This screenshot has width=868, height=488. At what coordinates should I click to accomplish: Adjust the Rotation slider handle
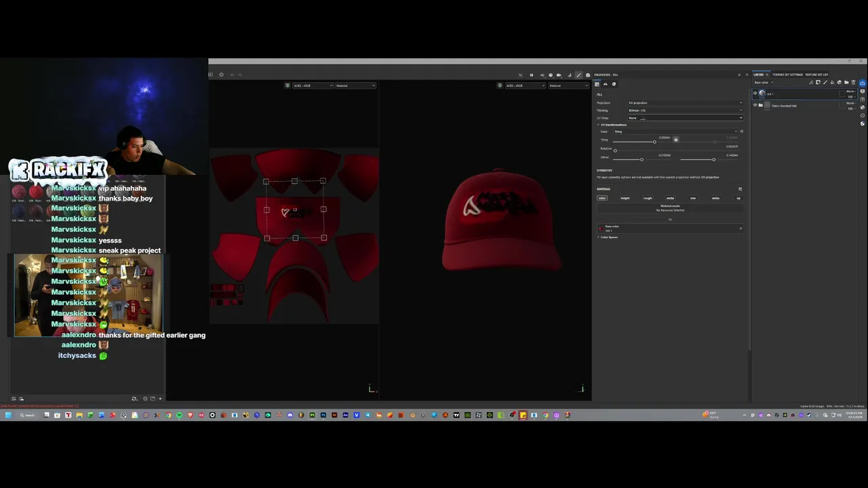pos(615,150)
